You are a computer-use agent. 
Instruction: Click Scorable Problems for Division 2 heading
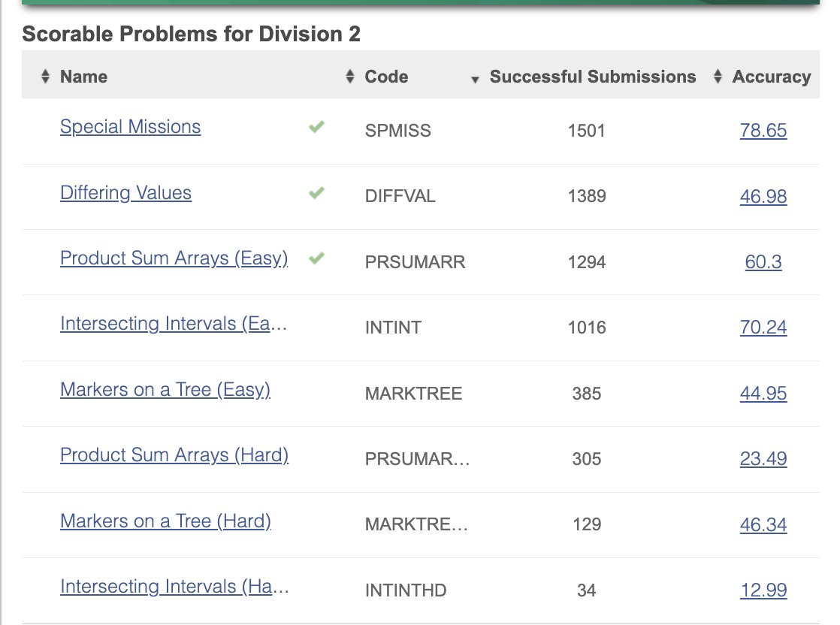[x=192, y=34]
